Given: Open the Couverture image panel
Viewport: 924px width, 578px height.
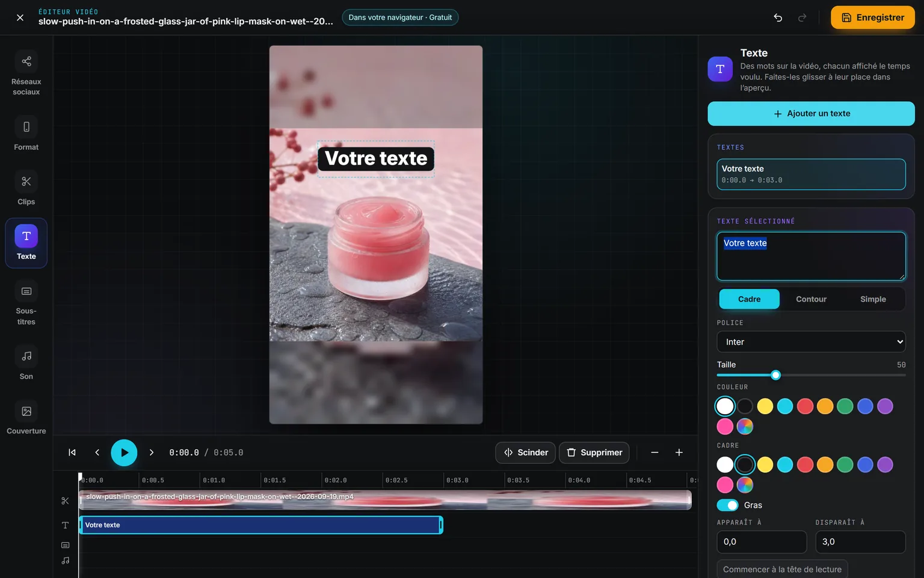Looking at the screenshot, I should [26, 418].
